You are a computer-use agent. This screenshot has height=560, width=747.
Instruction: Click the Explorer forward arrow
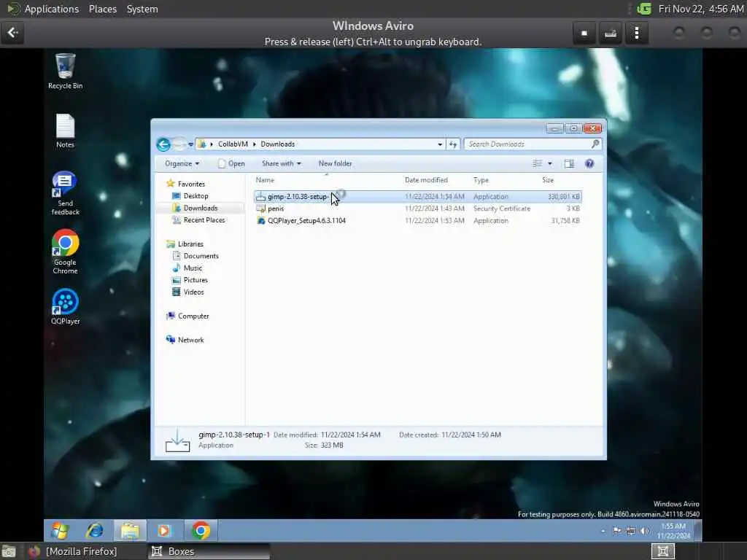(179, 144)
